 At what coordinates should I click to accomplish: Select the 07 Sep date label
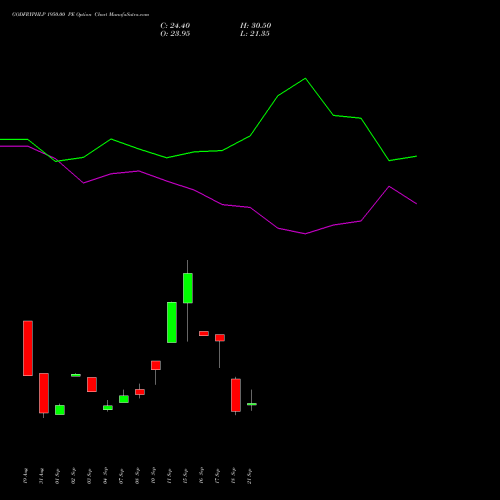coord(122,476)
